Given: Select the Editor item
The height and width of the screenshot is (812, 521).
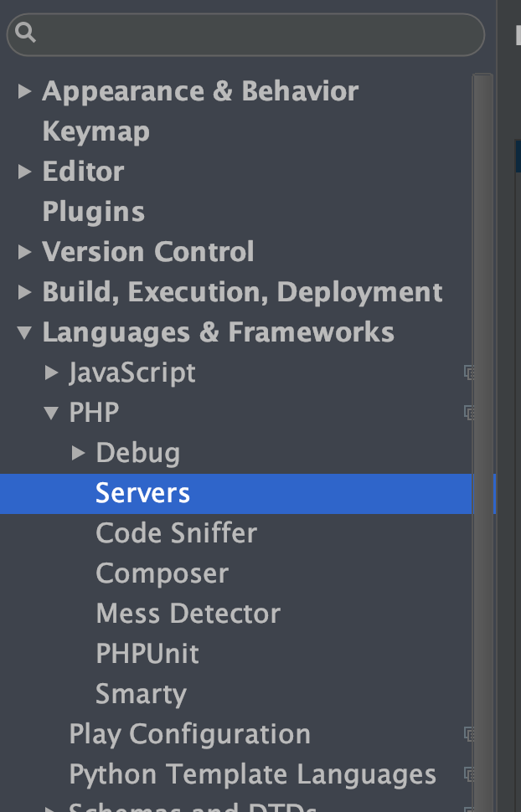Looking at the screenshot, I should tap(83, 172).
